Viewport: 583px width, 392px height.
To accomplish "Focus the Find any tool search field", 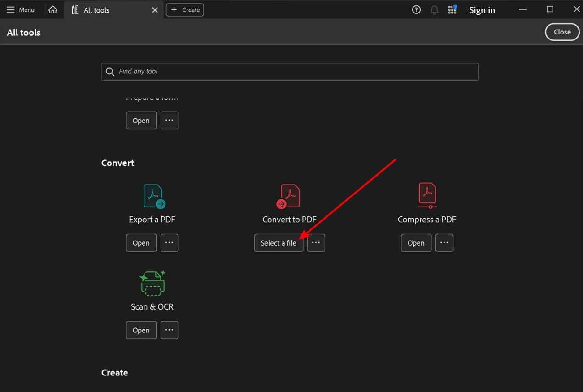I will coord(290,72).
